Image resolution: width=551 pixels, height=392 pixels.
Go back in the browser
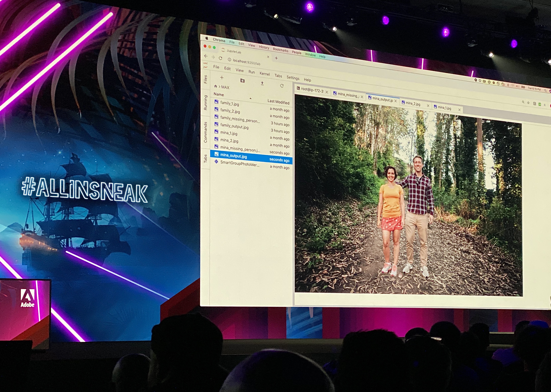(x=206, y=56)
